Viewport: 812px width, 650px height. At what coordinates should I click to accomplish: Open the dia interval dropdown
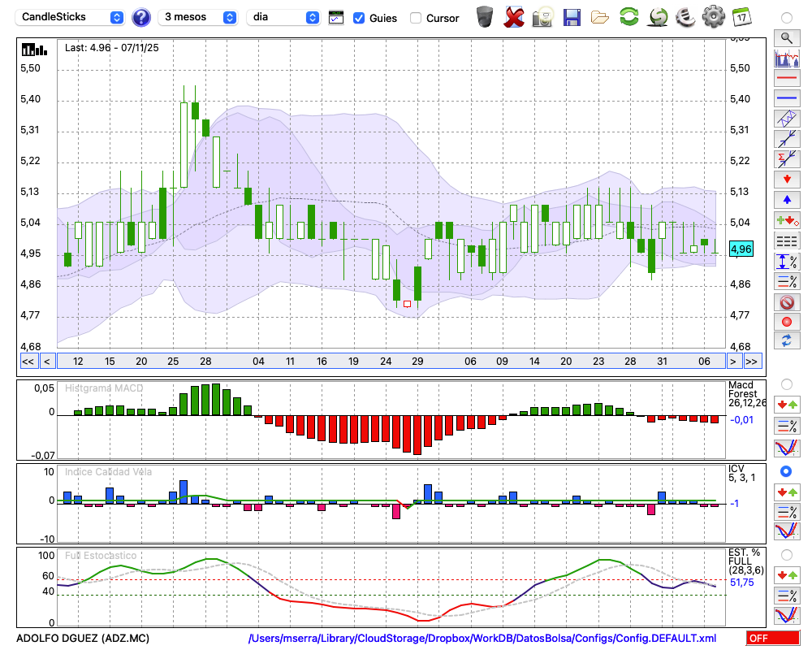[283, 17]
